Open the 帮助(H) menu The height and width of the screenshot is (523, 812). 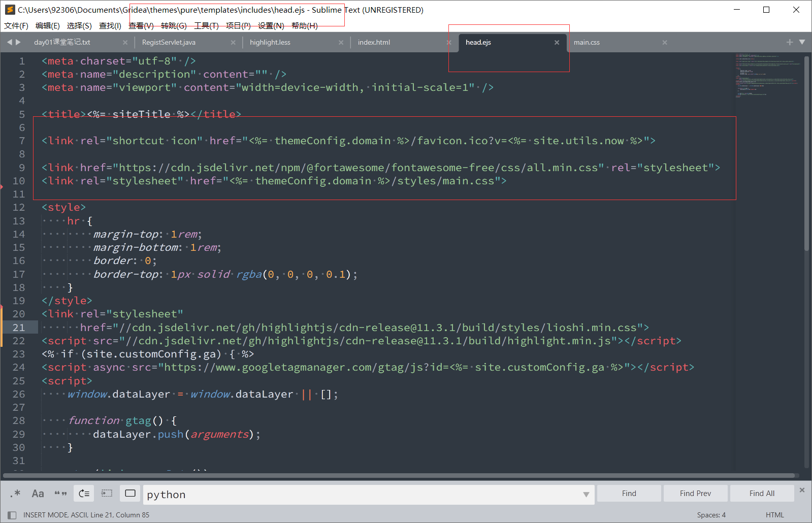pyautogui.click(x=305, y=26)
